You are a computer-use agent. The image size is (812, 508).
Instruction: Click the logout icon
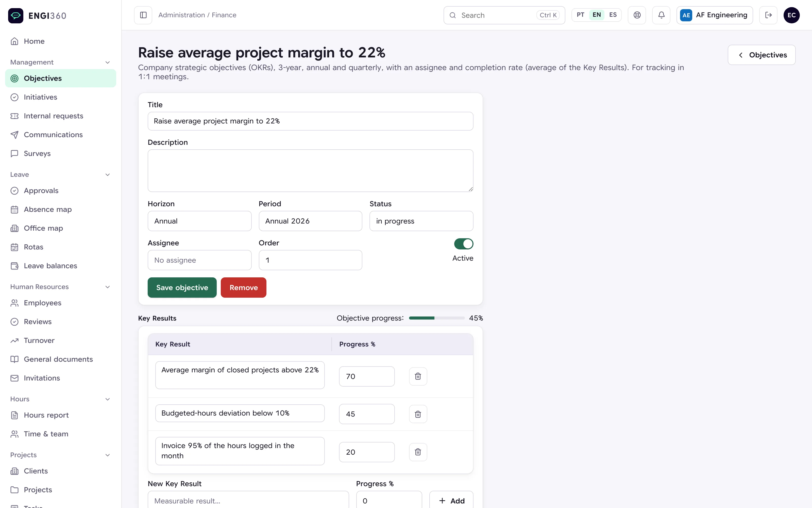(x=768, y=15)
